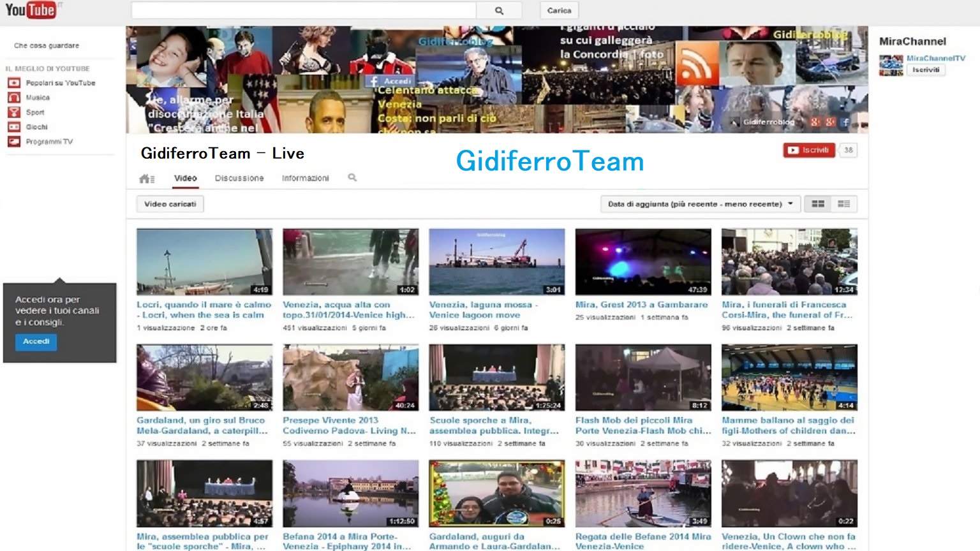Open Scuole sporche a Mira thumbnail

(x=496, y=378)
